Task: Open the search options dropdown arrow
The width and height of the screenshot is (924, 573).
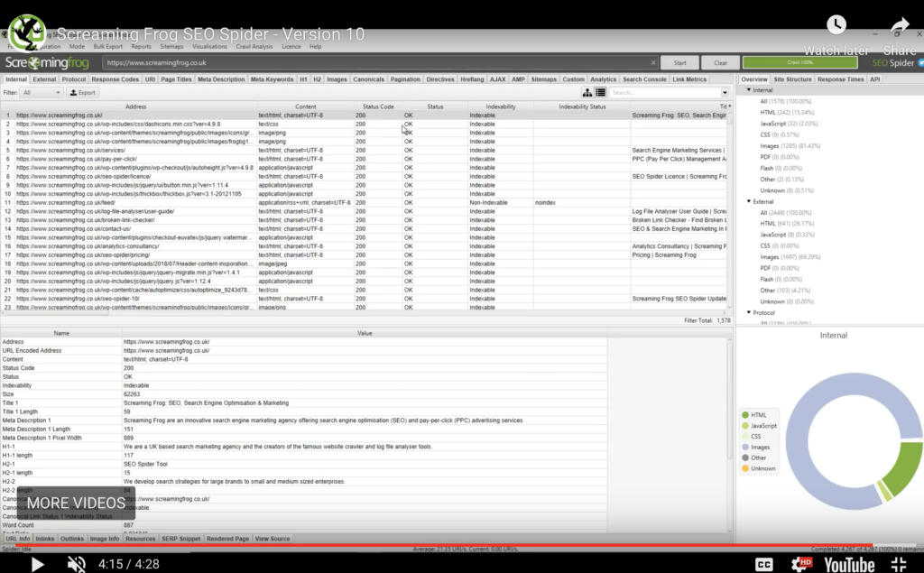Action: (x=725, y=93)
